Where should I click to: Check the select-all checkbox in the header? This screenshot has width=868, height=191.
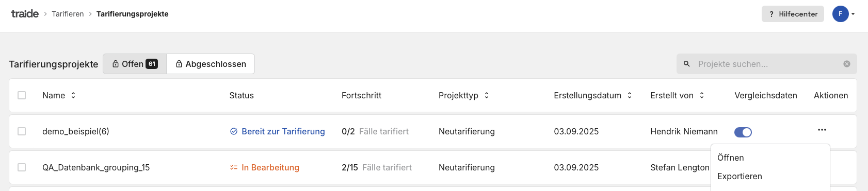tap(22, 95)
